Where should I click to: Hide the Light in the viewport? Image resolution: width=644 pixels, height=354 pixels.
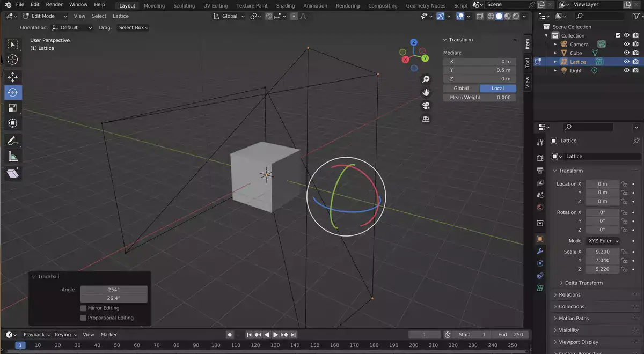coord(626,70)
